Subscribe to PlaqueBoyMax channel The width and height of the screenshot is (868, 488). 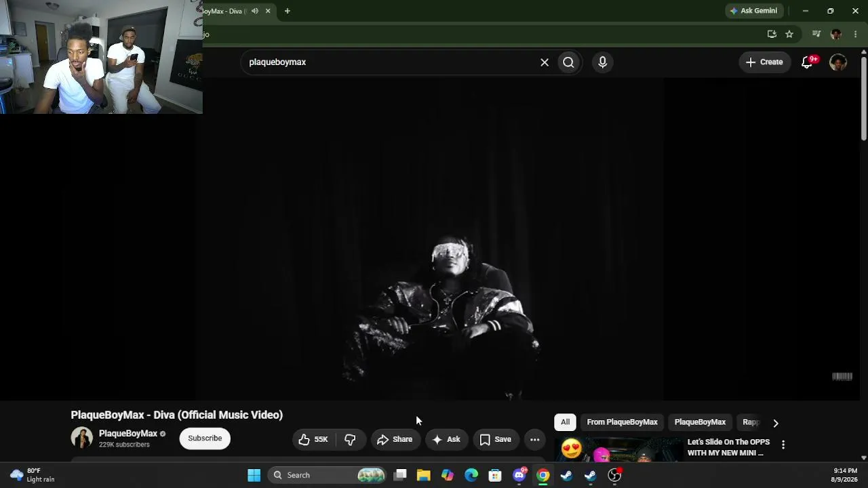205,439
